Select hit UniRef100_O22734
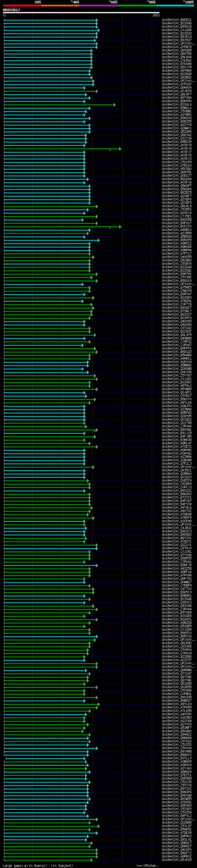197x868 pixels. [176, 139]
